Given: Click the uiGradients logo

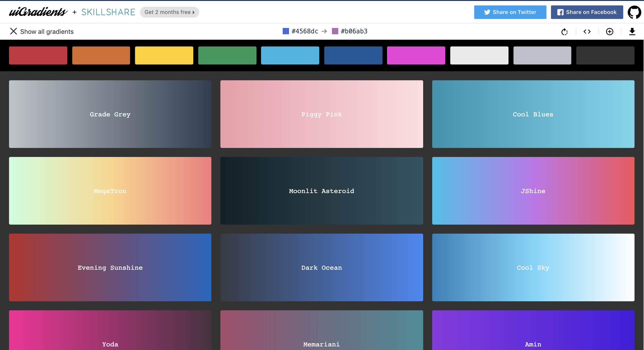Looking at the screenshot, I should (x=38, y=12).
